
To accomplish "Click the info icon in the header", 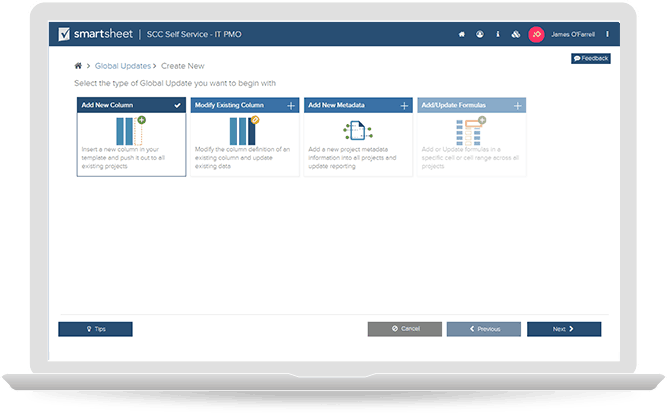I will point(498,34).
